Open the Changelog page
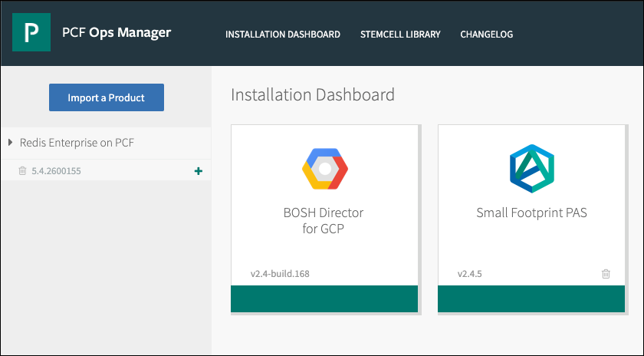This screenshot has width=644, height=356. coord(486,35)
